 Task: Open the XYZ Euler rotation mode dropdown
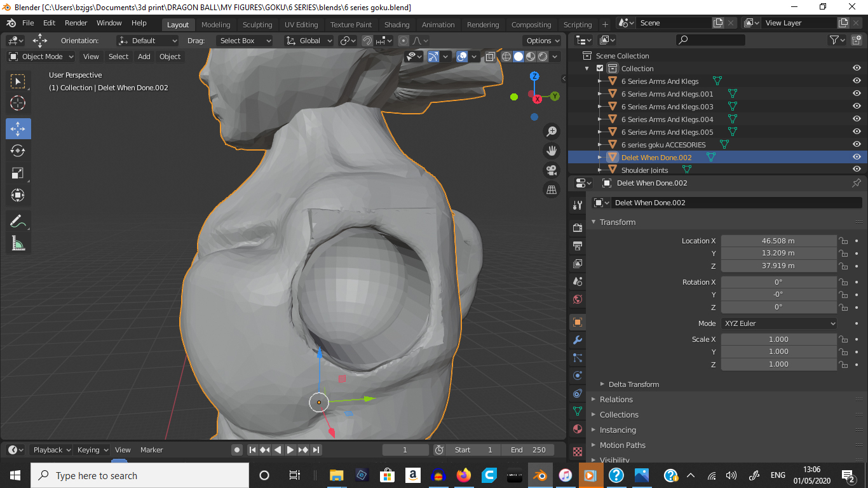(778, 323)
